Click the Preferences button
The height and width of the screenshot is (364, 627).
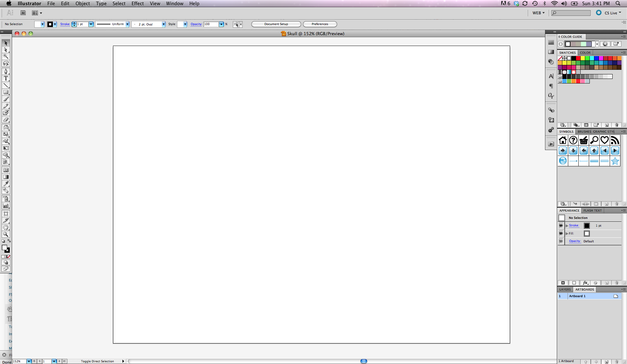point(320,24)
